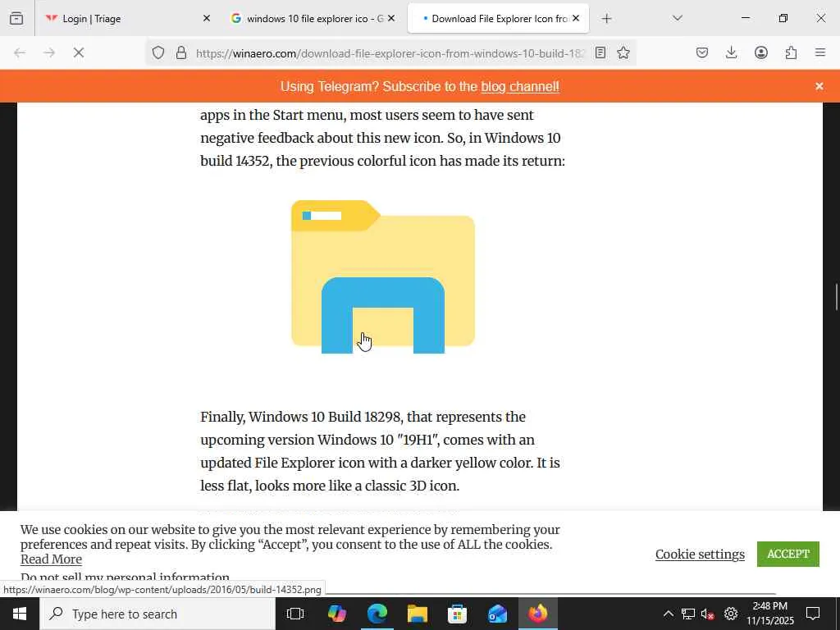Open the clock showing 2:48 PM
This screenshot has height=630, width=840.
point(769,614)
